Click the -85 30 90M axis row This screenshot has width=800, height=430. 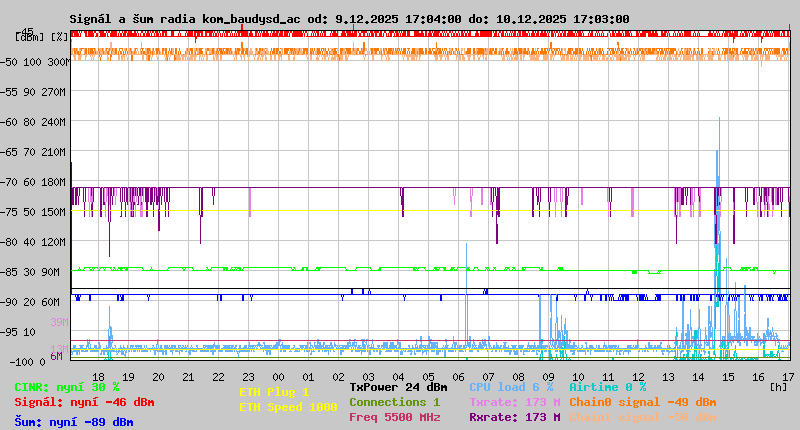pos(30,272)
